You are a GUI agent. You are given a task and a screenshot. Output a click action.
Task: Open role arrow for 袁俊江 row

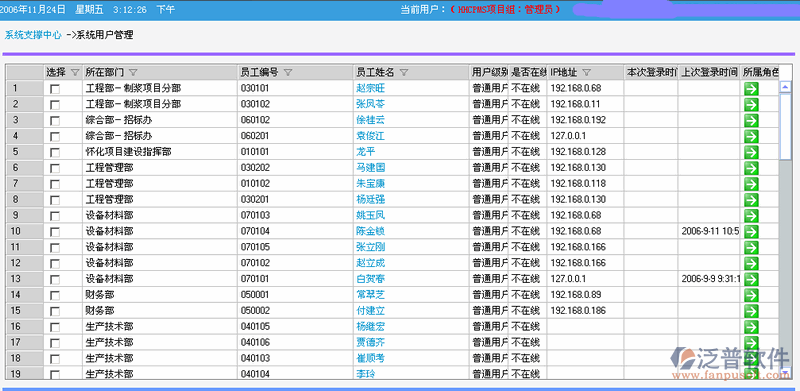coord(751,136)
